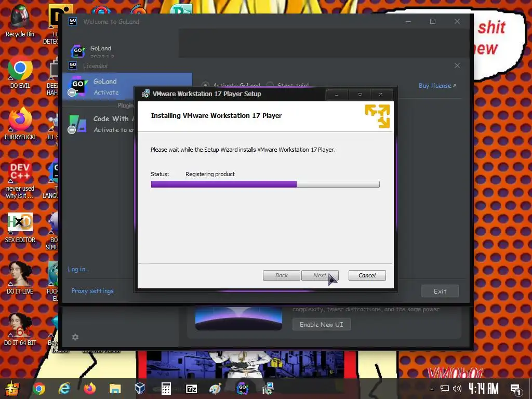Open the Dev C++ desktop icon

pyautogui.click(x=20, y=178)
